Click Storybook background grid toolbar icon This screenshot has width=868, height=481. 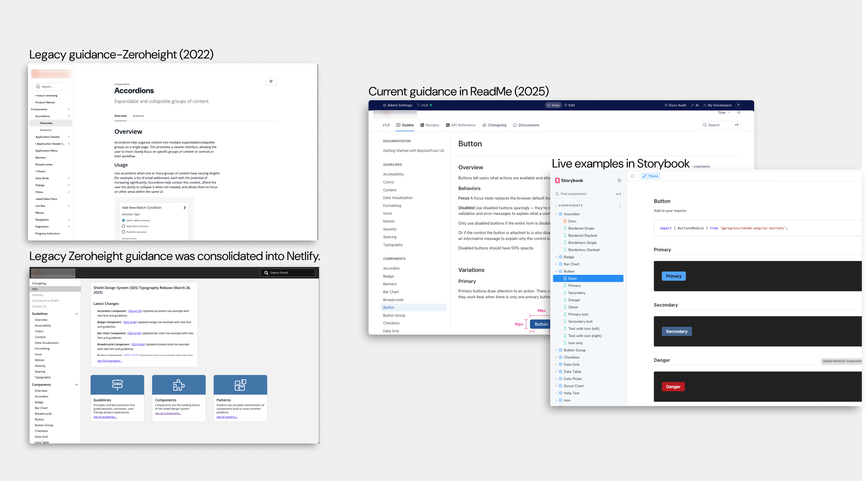[633, 176]
